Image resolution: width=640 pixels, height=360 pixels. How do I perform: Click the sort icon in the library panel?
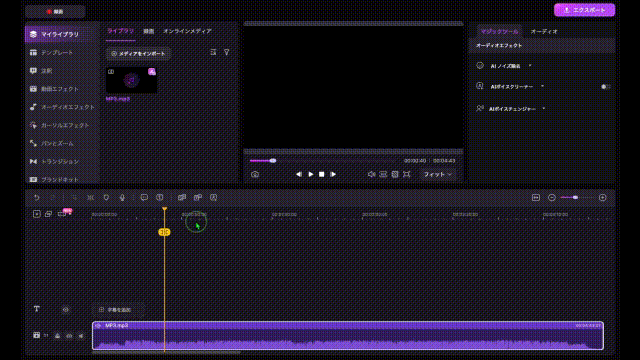click(x=213, y=52)
